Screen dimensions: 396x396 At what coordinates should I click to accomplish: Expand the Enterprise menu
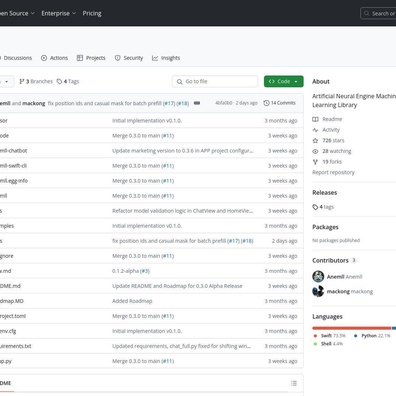click(x=59, y=13)
